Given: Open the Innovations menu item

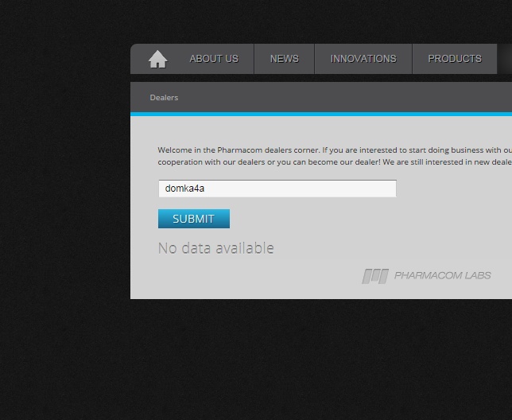Looking at the screenshot, I should (363, 59).
